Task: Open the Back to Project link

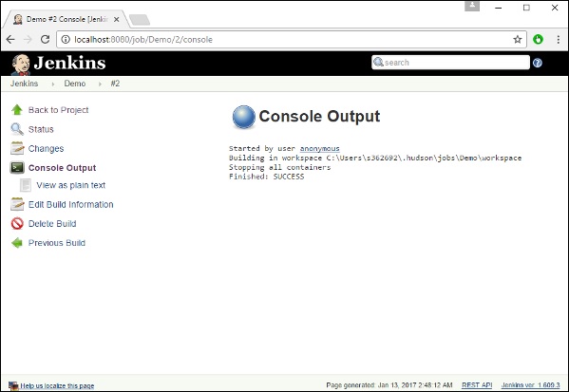Action: (x=59, y=110)
